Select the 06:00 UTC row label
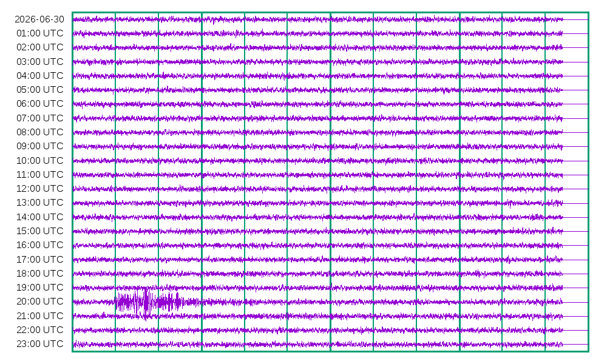This screenshot has width=607, height=364. click(40, 104)
